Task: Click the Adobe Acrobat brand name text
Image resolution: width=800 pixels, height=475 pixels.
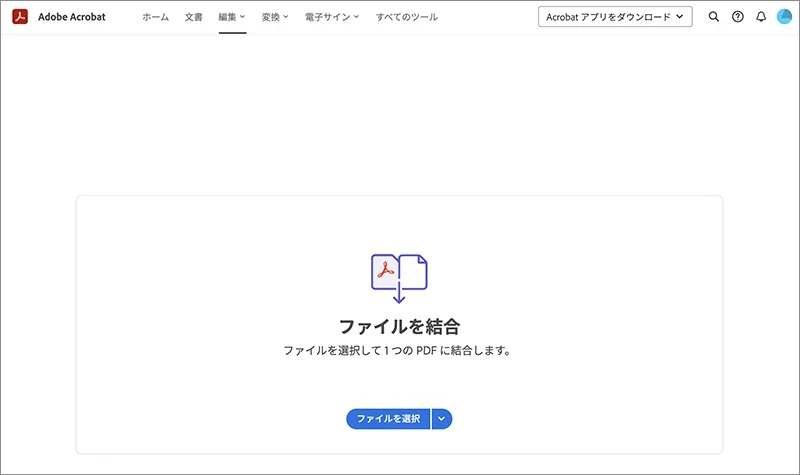Action: click(x=70, y=17)
